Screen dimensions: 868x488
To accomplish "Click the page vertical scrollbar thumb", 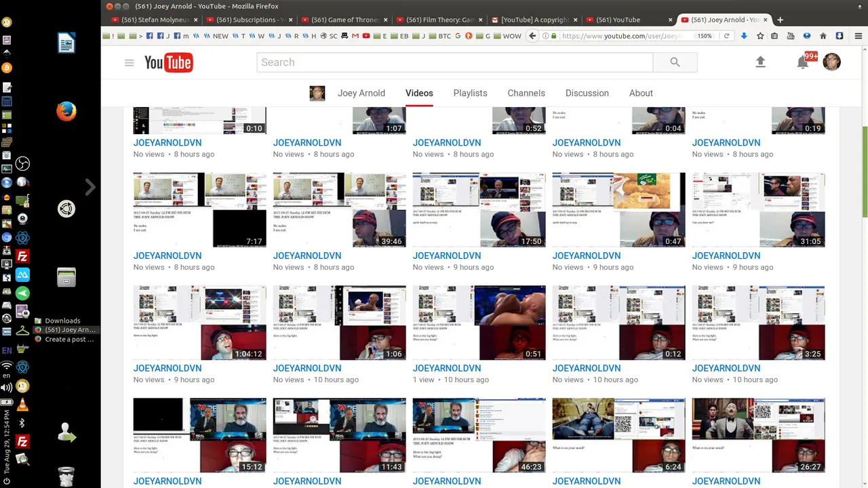I will 864,171.
